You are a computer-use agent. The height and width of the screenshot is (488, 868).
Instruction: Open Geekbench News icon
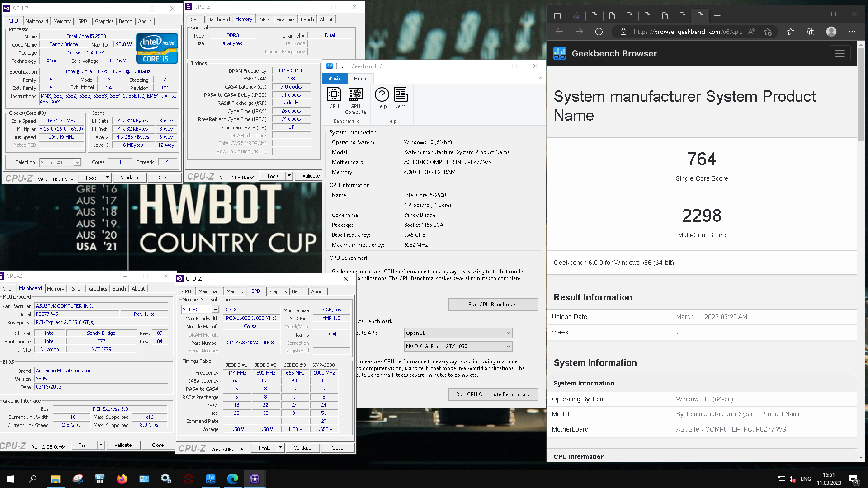401,98
